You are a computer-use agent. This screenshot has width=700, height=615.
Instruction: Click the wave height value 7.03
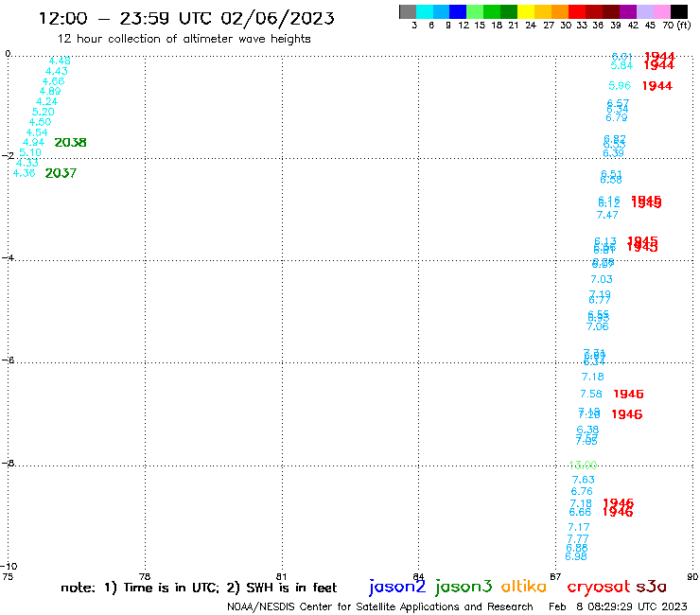point(602,279)
